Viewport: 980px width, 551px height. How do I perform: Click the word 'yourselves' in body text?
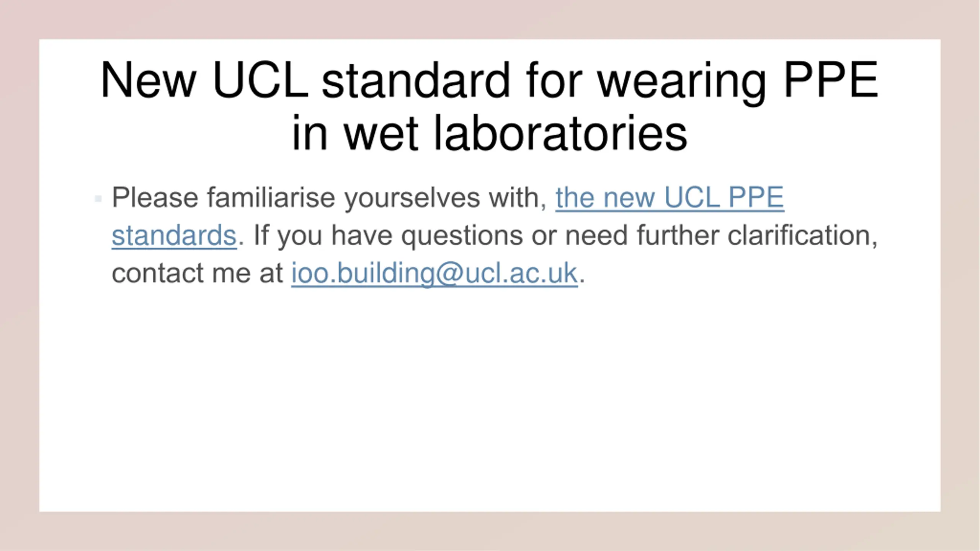[412, 199]
